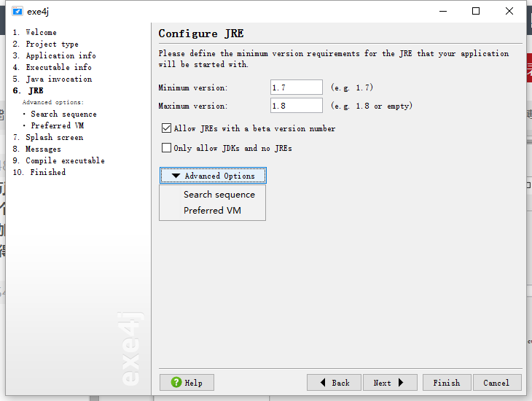
Task: Click the Back button's left arrow icon
Action: pyautogui.click(x=323, y=383)
